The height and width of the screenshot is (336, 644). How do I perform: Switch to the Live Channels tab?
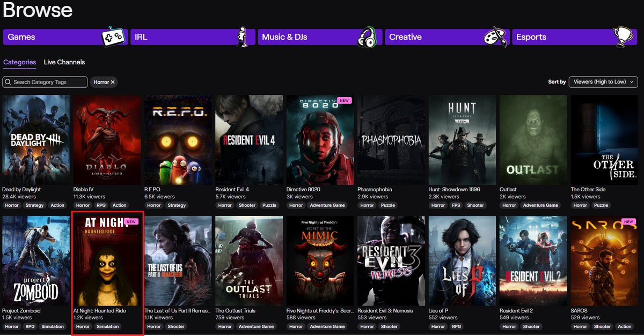(x=64, y=62)
